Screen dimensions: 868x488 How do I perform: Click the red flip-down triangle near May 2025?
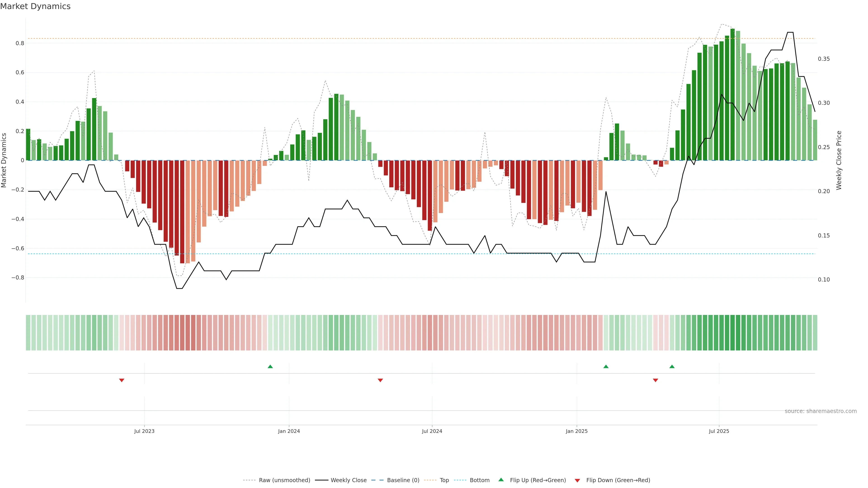click(x=655, y=380)
